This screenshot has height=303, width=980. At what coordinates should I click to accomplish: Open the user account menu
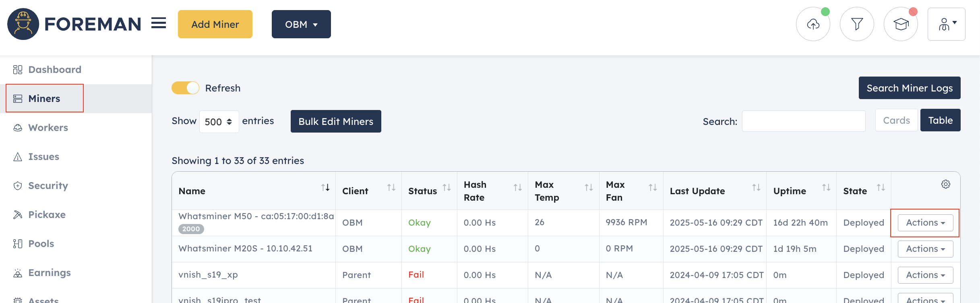click(x=946, y=24)
